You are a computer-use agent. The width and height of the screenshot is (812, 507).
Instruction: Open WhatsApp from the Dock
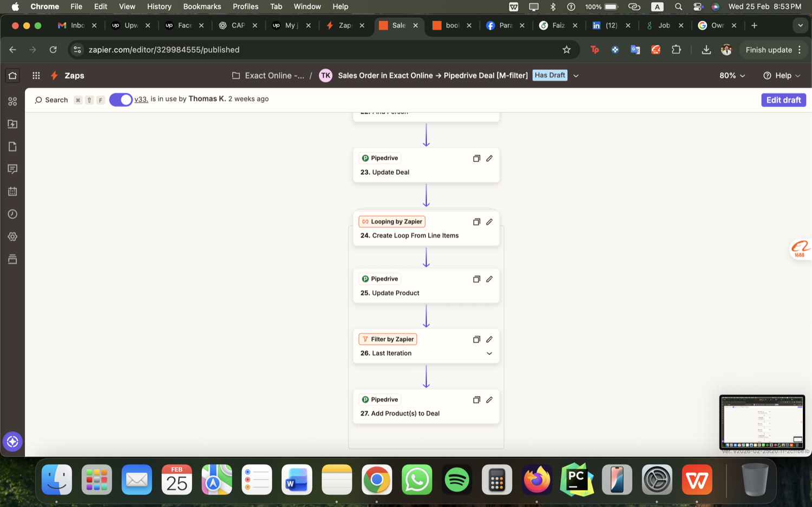[x=417, y=480]
